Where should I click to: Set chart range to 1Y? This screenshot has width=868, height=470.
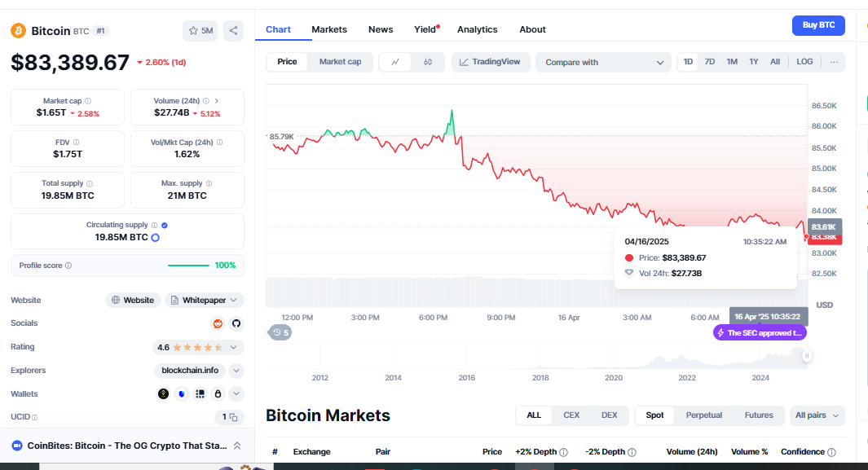point(753,62)
